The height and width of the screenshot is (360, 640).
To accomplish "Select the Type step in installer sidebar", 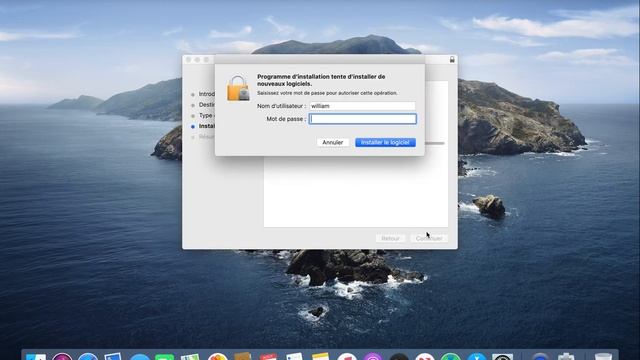I will [203, 116].
